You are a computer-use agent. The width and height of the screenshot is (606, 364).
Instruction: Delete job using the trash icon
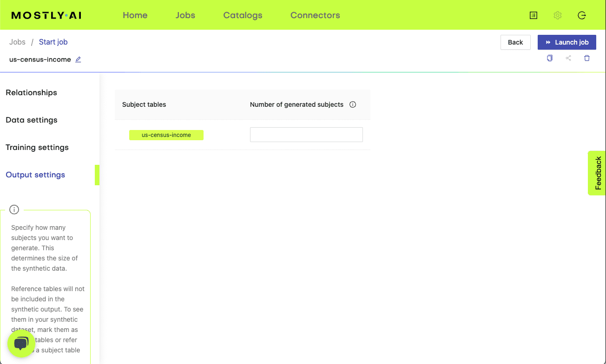(587, 58)
